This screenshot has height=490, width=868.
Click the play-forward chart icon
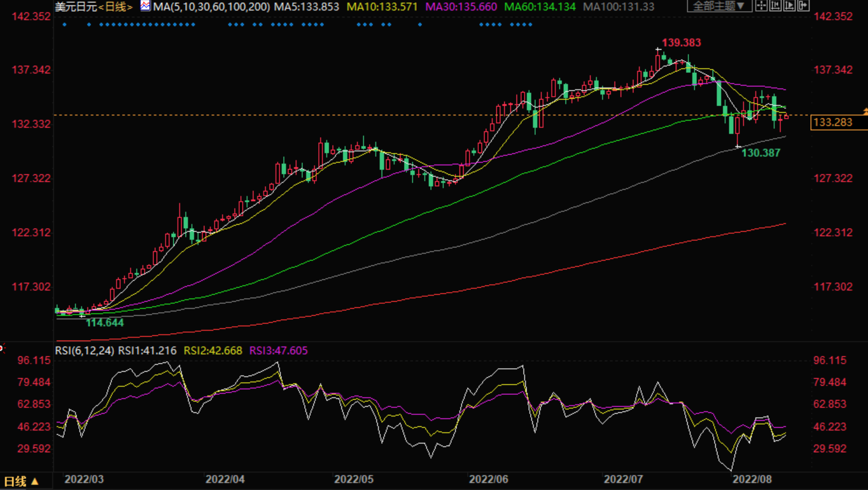pyautogui.click(x=789, y=6)
